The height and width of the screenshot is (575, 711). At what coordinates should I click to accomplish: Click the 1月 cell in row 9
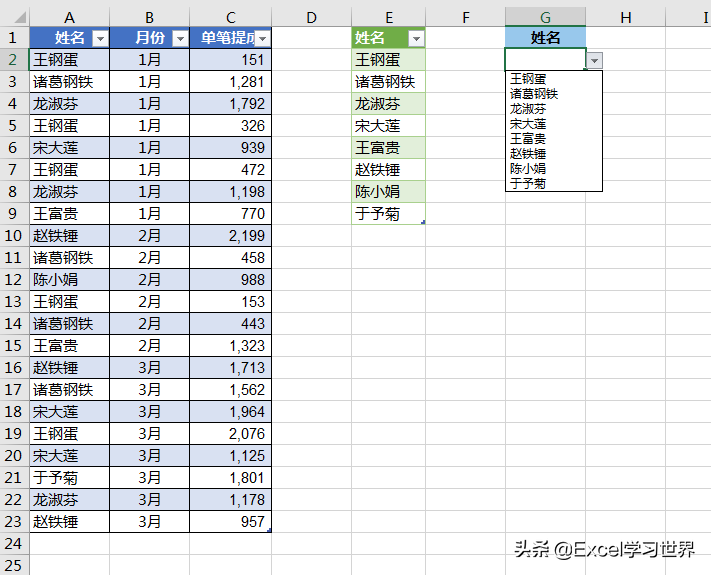pyautogui.click(x=149, y=214)
